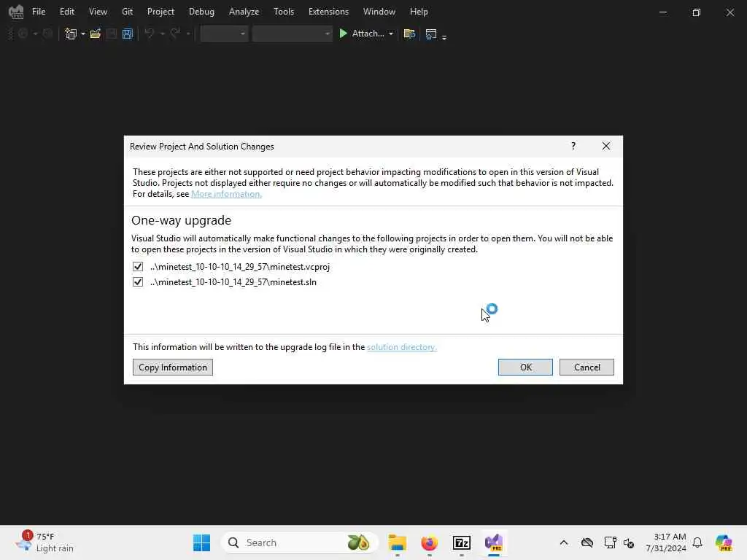Click the green Attach play icon

343,34
